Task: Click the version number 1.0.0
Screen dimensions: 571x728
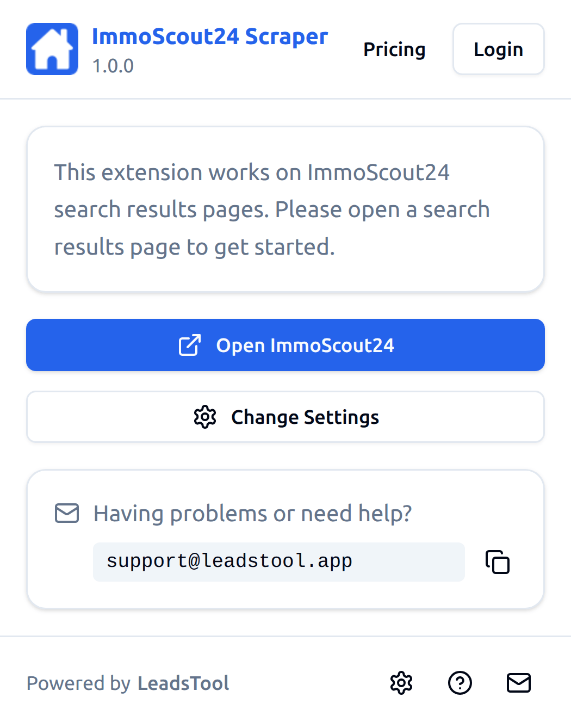Action: pos(113,66)
